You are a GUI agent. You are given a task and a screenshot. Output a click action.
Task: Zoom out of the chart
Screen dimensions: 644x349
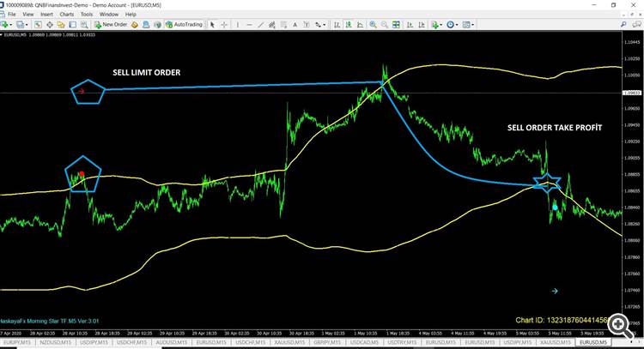[x=385, y=25]
